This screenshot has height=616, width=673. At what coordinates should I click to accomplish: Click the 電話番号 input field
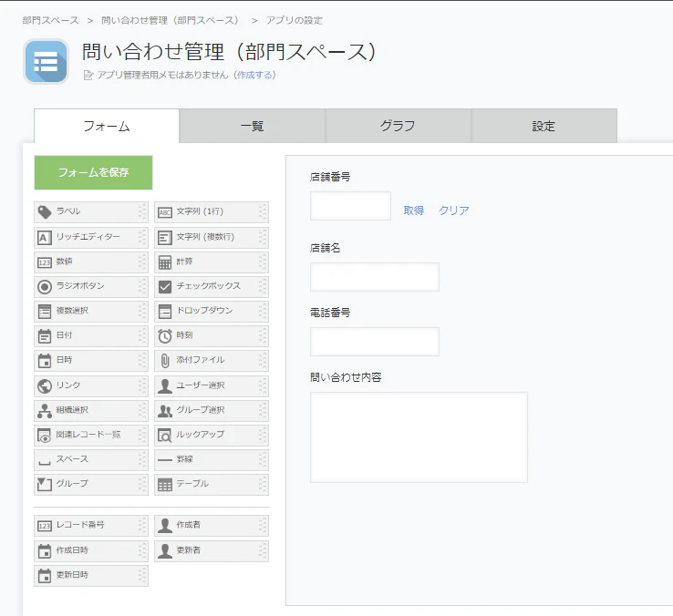[x=375, y=342]
